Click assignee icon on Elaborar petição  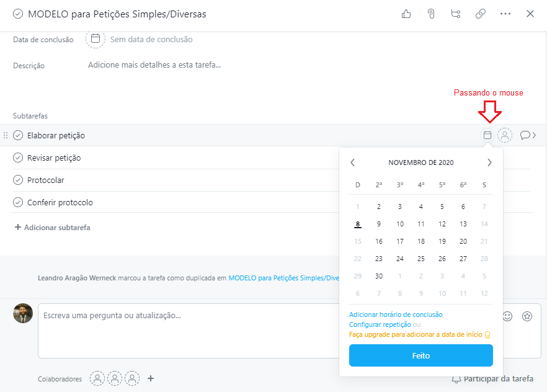coord(505,135)
